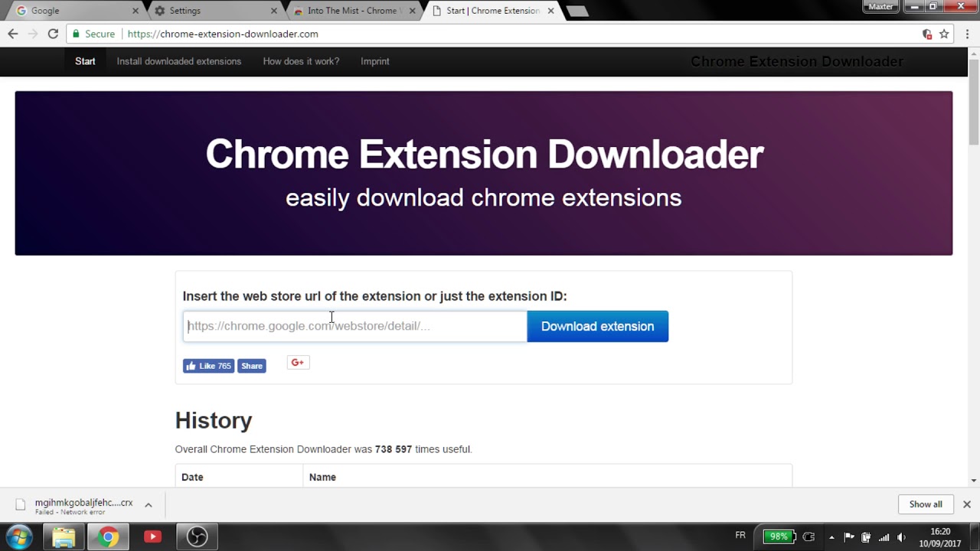Screen dimensions: 980x551
Task: Click Show all downloads button
Action: pyautogui.click(x=926, y=504)
